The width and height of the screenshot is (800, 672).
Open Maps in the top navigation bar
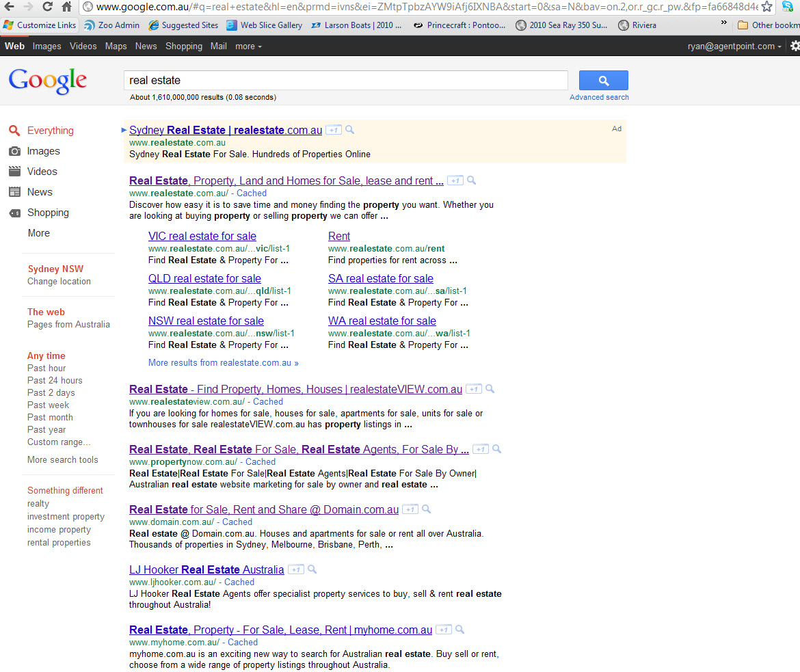coord(116,46)
